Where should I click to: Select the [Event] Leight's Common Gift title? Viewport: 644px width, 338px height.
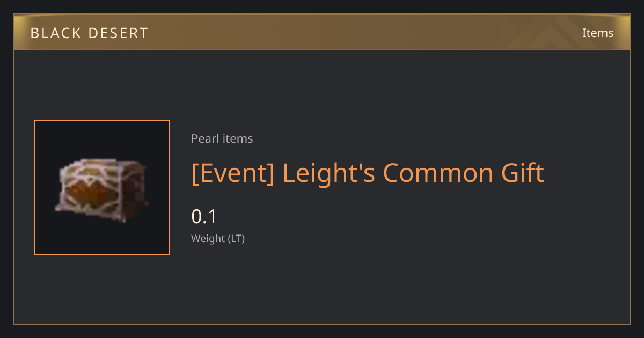pos(368,173)
